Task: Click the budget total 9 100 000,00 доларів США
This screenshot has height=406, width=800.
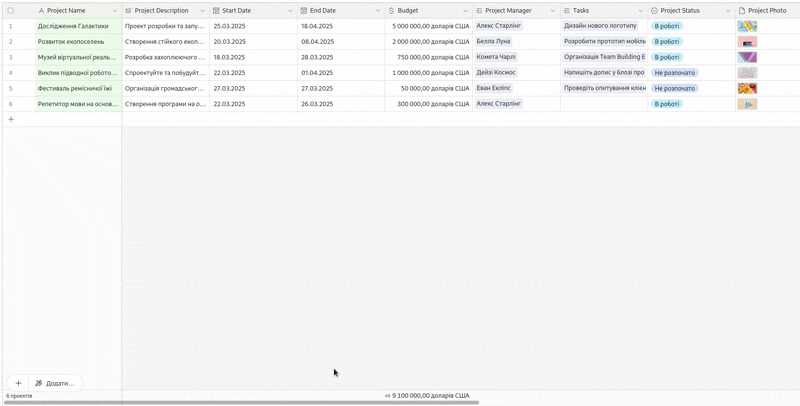Action: tap(431, 395)
